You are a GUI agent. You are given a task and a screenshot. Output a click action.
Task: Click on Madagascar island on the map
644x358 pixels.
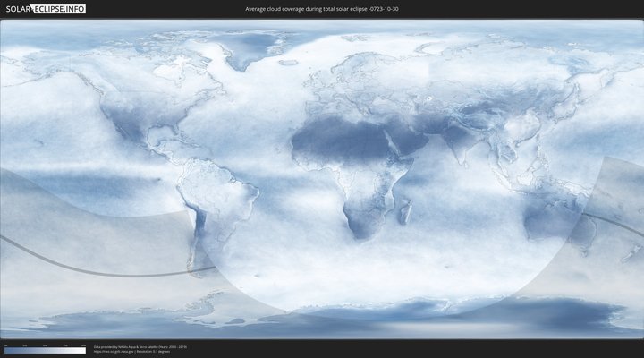[405, 212]
